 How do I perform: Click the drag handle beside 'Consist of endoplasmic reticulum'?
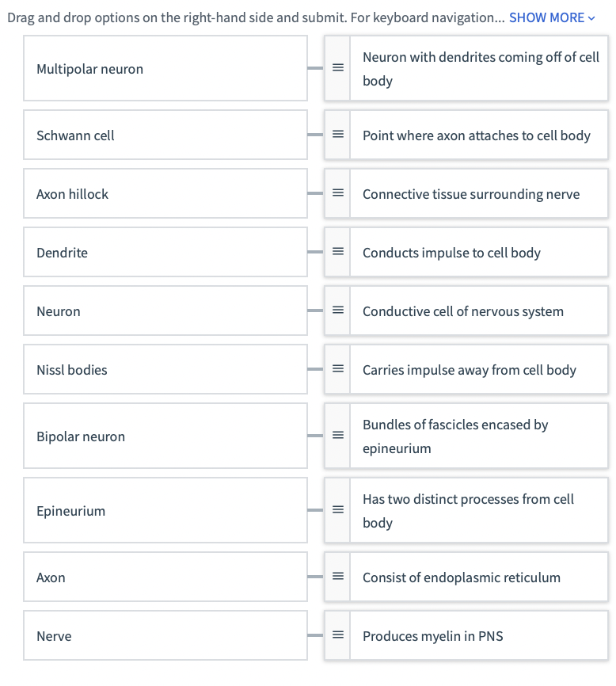click(338, 577)
